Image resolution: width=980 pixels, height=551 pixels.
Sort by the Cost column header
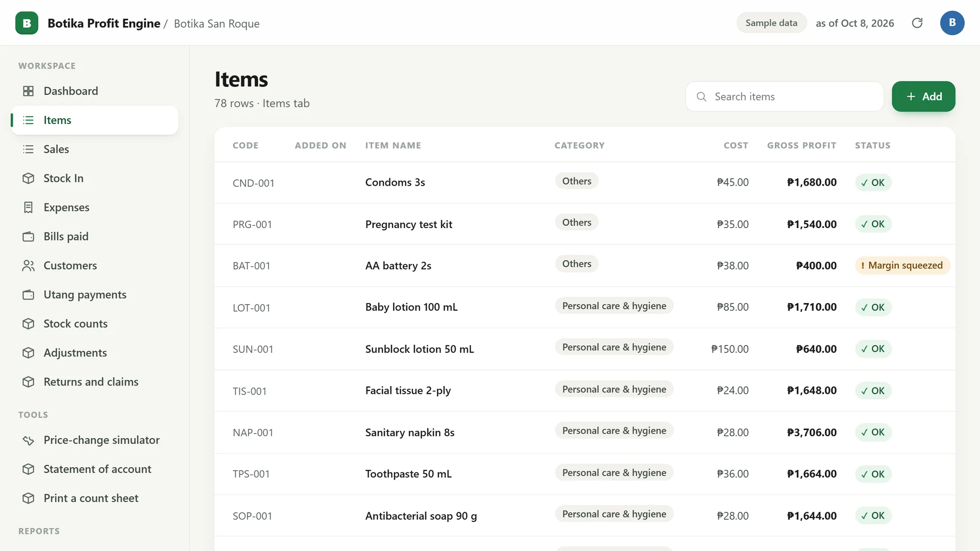point(736,145)
